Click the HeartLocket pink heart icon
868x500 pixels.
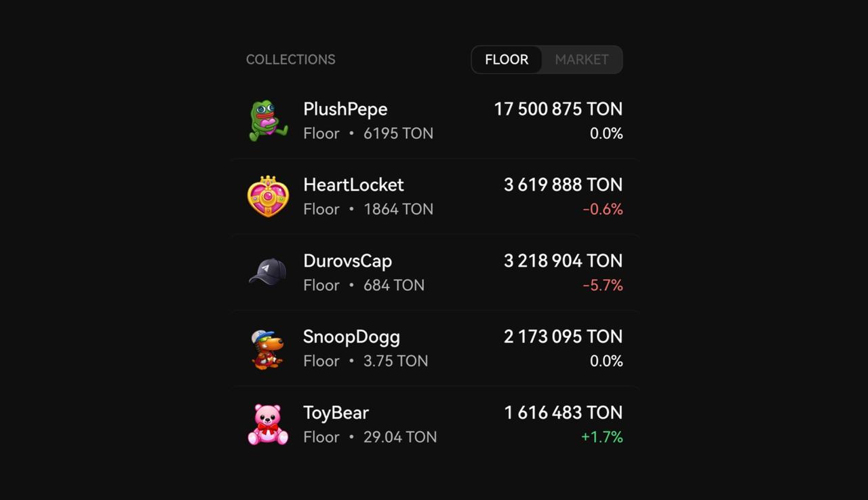(x=268, y=197)
